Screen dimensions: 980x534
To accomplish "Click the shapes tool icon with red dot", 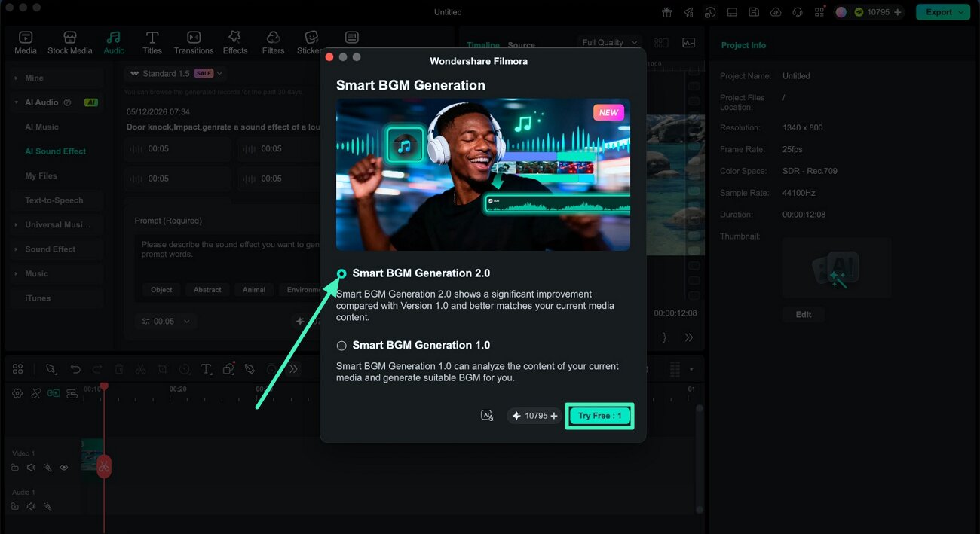I will (x=228, y=369).
